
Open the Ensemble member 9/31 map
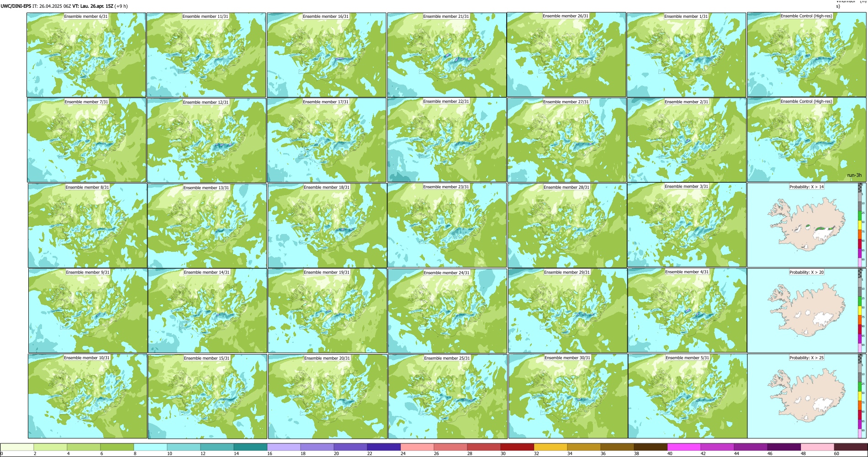(88, 311)
